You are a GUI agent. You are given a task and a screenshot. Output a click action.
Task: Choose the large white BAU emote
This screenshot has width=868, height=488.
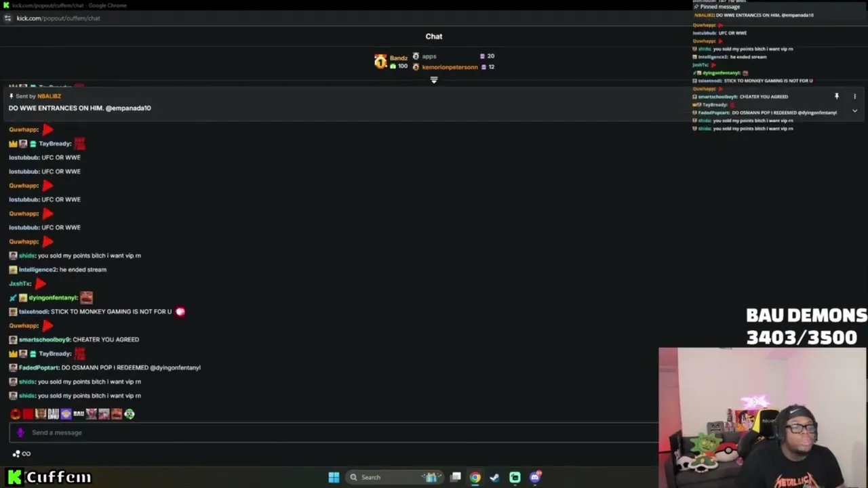[x=53, y=414]
